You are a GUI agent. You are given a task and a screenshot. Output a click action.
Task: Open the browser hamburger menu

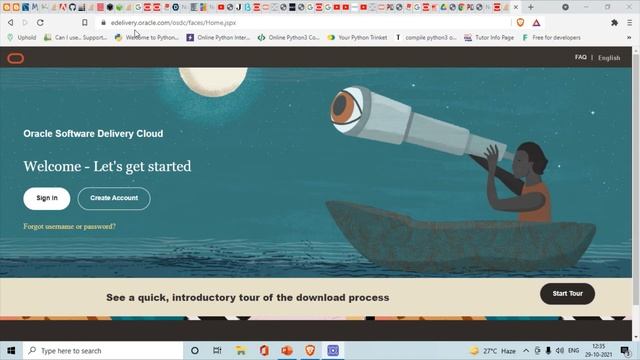click(629, 23)
